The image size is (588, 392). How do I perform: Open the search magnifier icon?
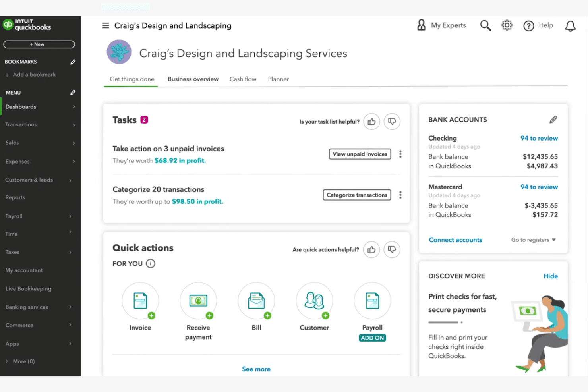485,25
